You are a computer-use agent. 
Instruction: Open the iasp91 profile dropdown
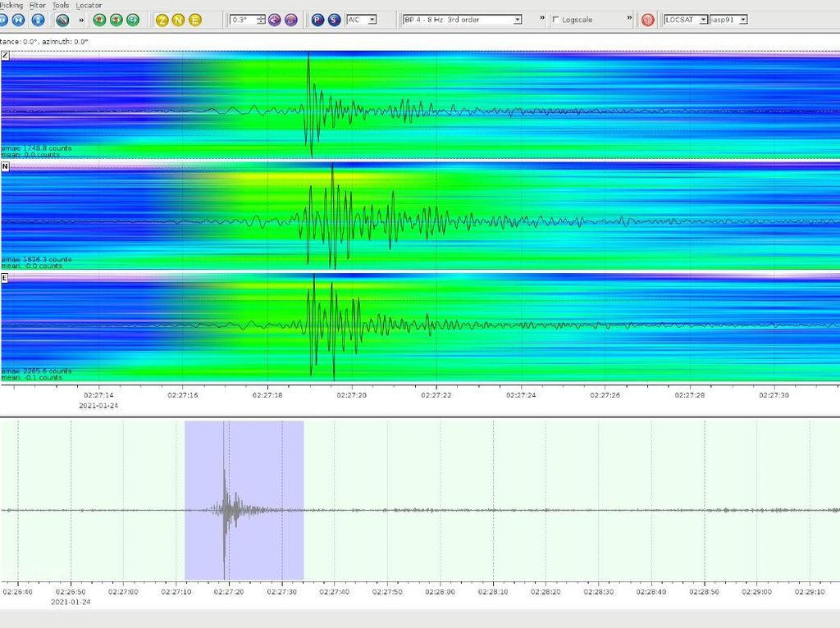728,20
